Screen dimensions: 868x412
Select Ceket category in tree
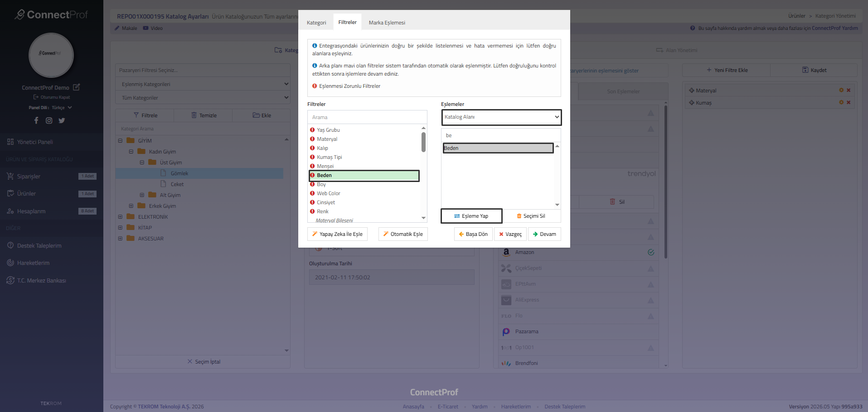click(x=177, y=184)
